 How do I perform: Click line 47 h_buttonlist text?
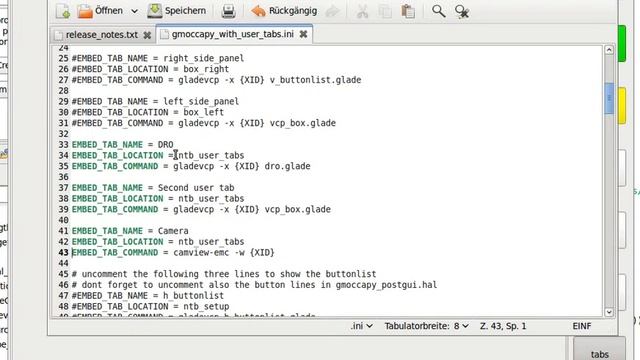[193, 296]
